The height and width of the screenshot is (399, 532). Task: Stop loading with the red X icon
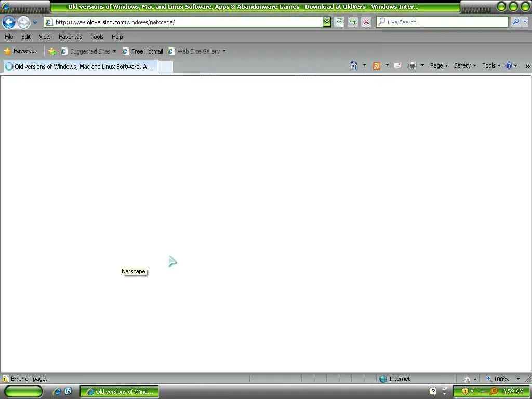coord(366,22)
